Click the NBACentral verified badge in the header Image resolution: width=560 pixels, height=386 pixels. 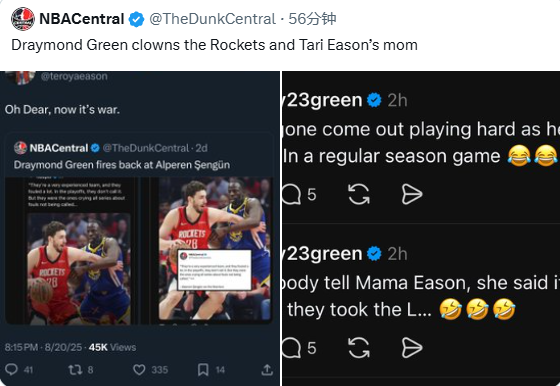click(x=136, y=19)
